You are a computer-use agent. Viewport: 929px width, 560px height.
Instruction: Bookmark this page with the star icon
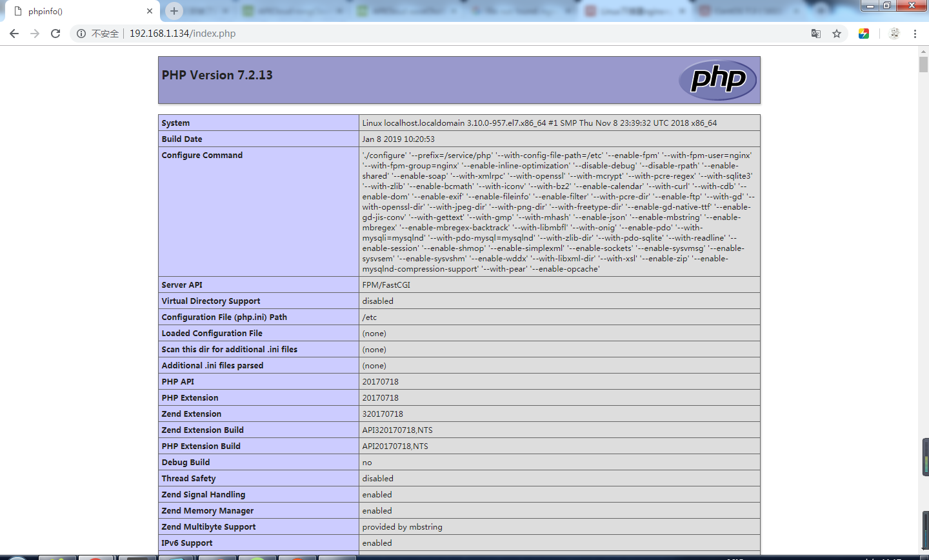[x=837, y=34]
